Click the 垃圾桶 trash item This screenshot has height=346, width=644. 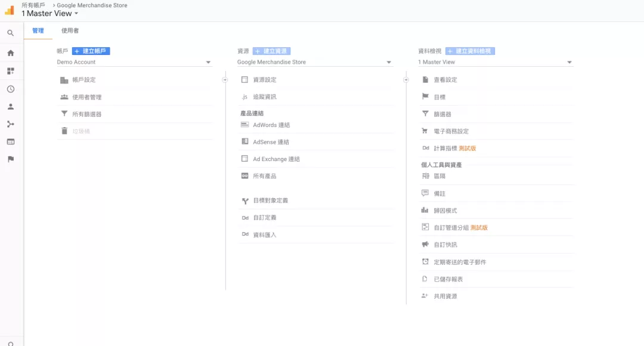(81, 131)
